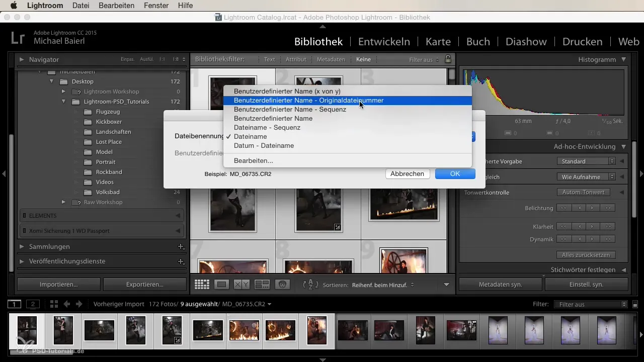644x362 pixels.
Task: Expand the Navigator panel
Action: coord(22,59)
